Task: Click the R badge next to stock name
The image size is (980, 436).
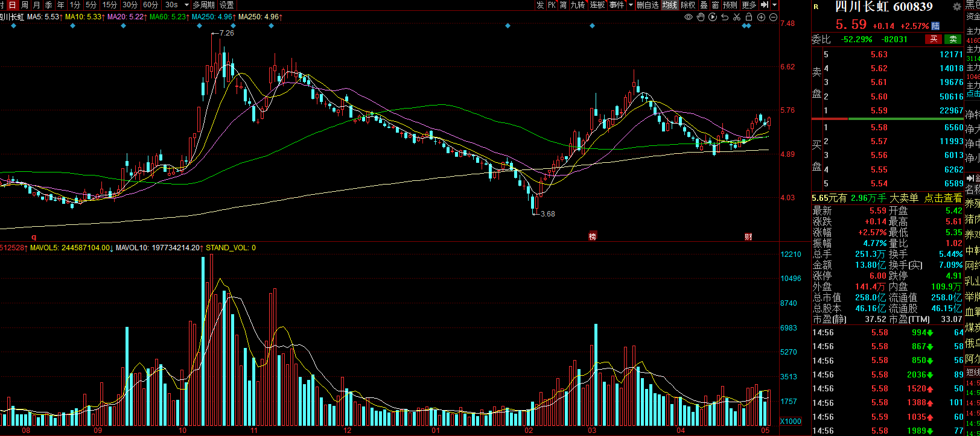Action: 816,7
